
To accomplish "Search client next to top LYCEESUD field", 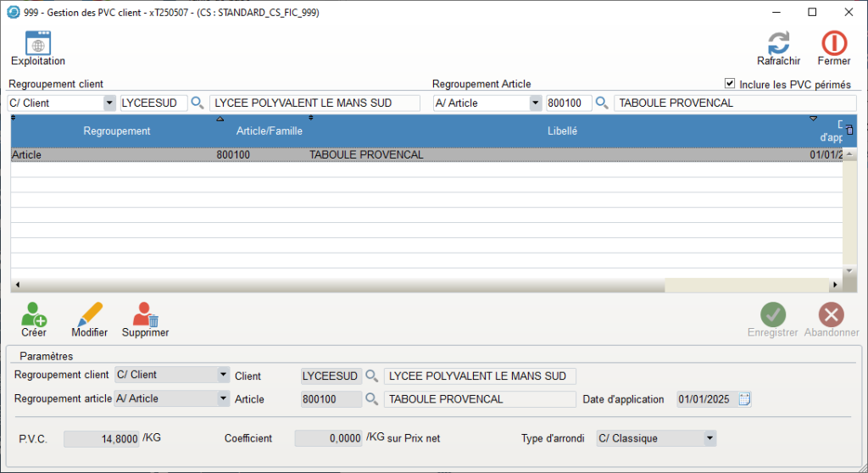I will [198, 103].
